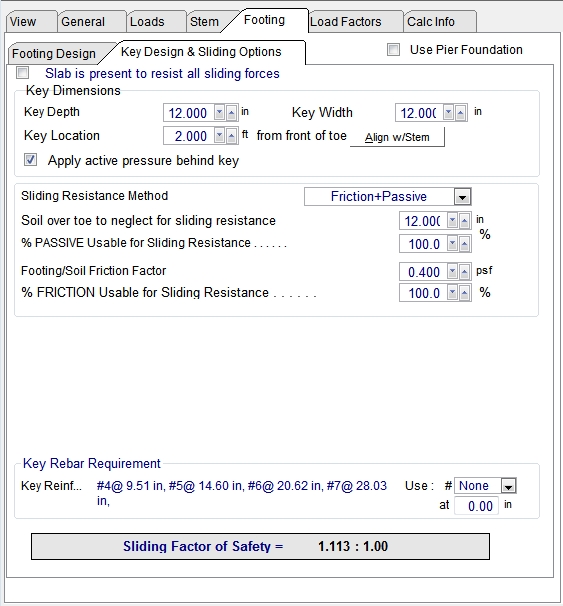This screenshot has width=563, height=606.
Task: Select the Footing Design sub-tab
Action: [x=54, y=53]
